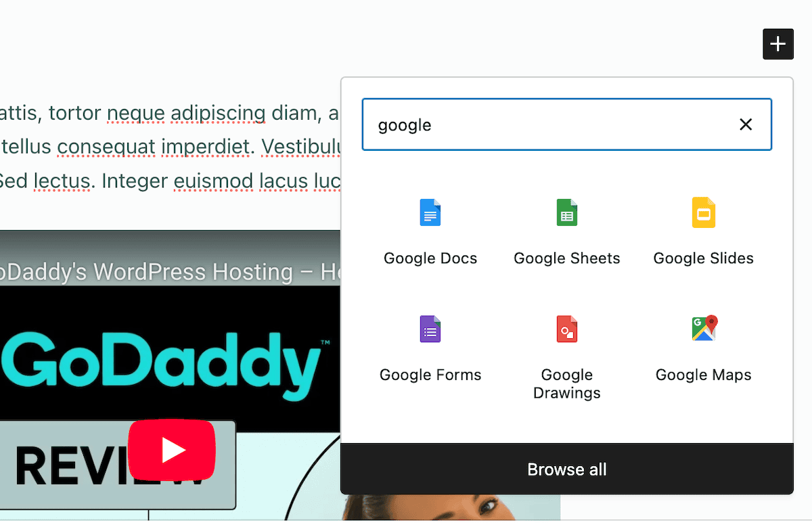This screenshot has width=812, height=531.
Task: Click the word 'adipiscing' in the paragraph
Action: tap(218, 112)
